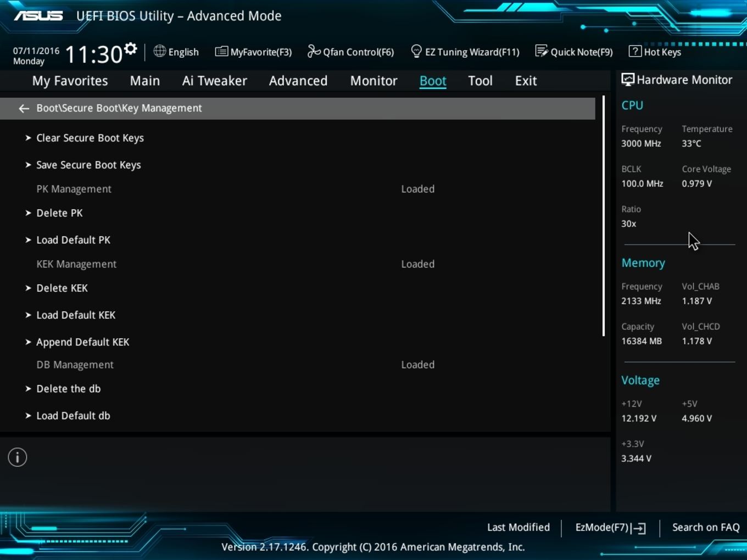The height and width of the screenshot is (560, 747).
Task: Go to the Advanced tab
Action: pos(298,81)
